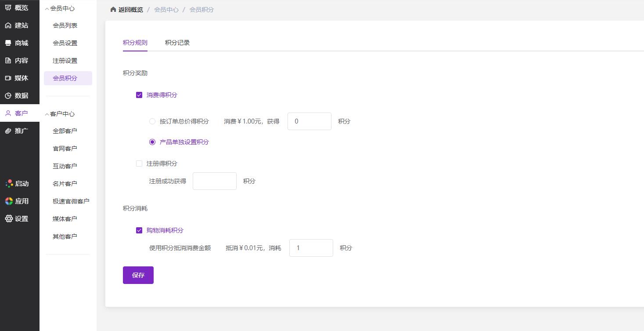The height and width of the screenshot is (331, 644).
Task: Click the 启动 colorful dots icon
Action: click(x=9, y=183)
